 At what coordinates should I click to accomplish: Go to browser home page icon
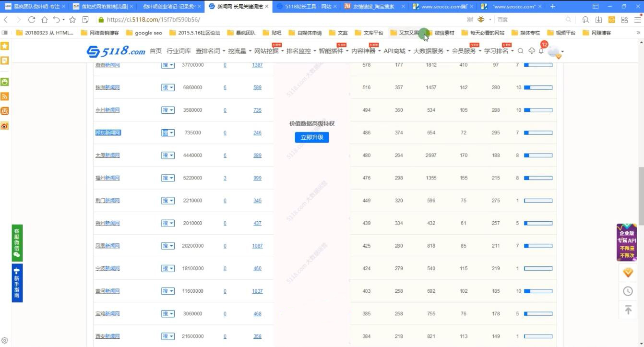44,20
